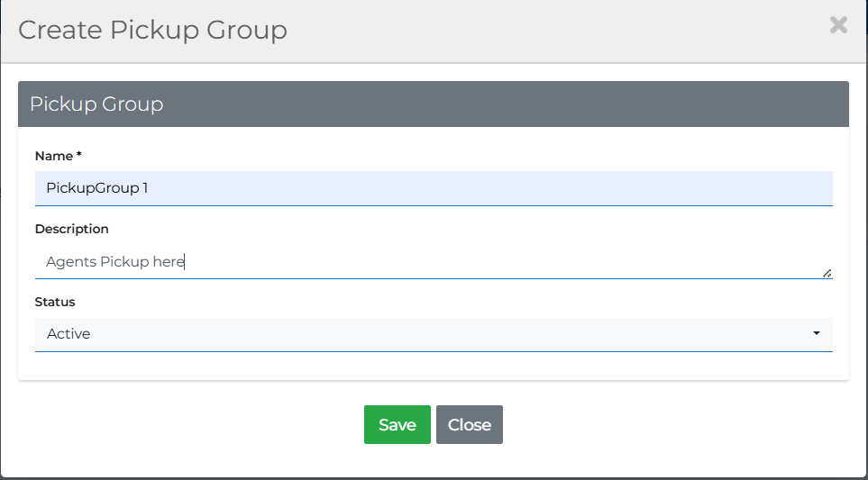Click the empty space left of the Save button
The width and height of the screenshot is (868, 480).
[198, 425]
